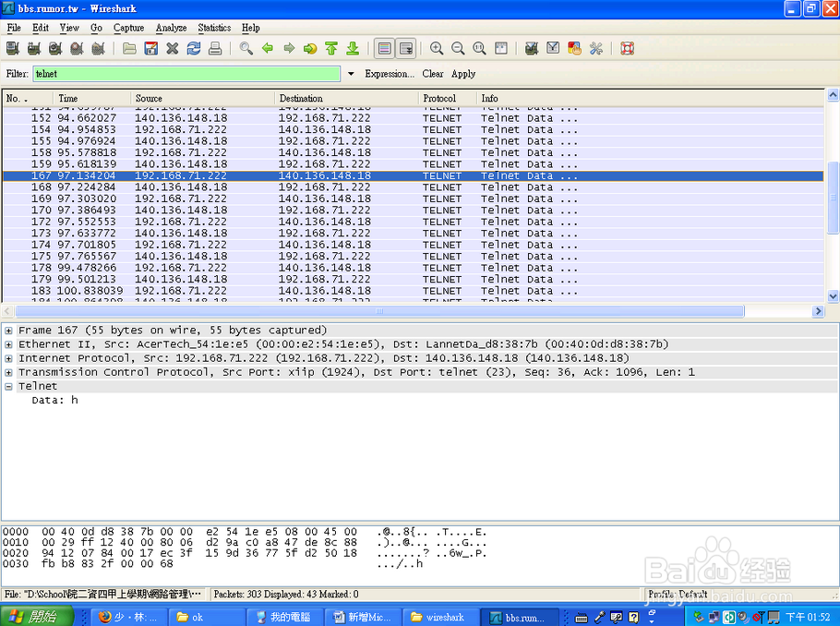
Task: Open a capture file folder icon
Action: [x=129, y=49]
